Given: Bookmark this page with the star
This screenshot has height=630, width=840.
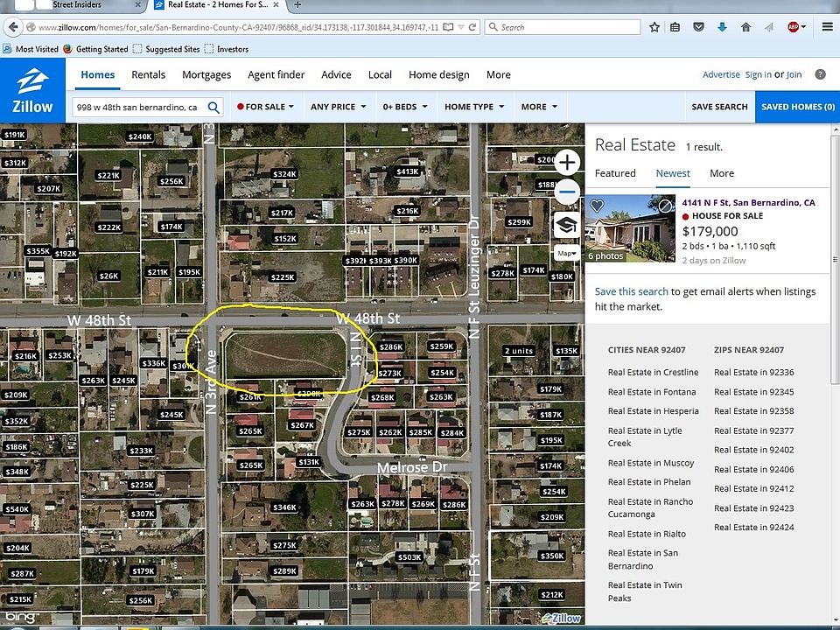Looking at the screenshot, I should click(x=654, y=27).
